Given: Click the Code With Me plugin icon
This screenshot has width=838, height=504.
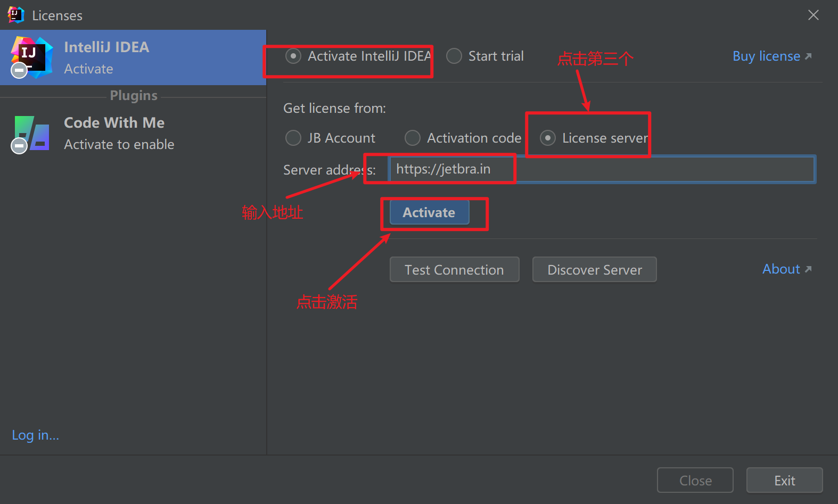Looking at the screenshot, I should (31, 134).
